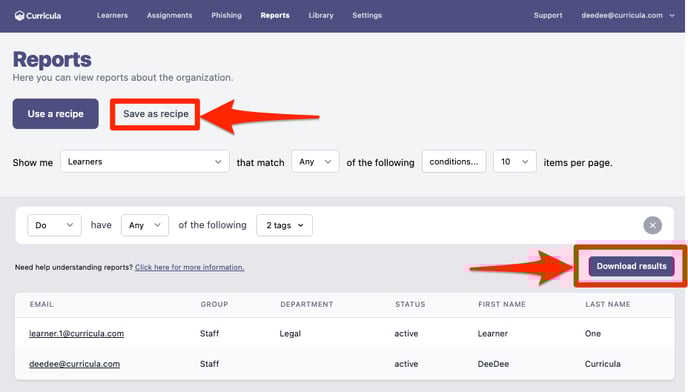Click the 'DeeDee' first name cell

coord(493,364)
